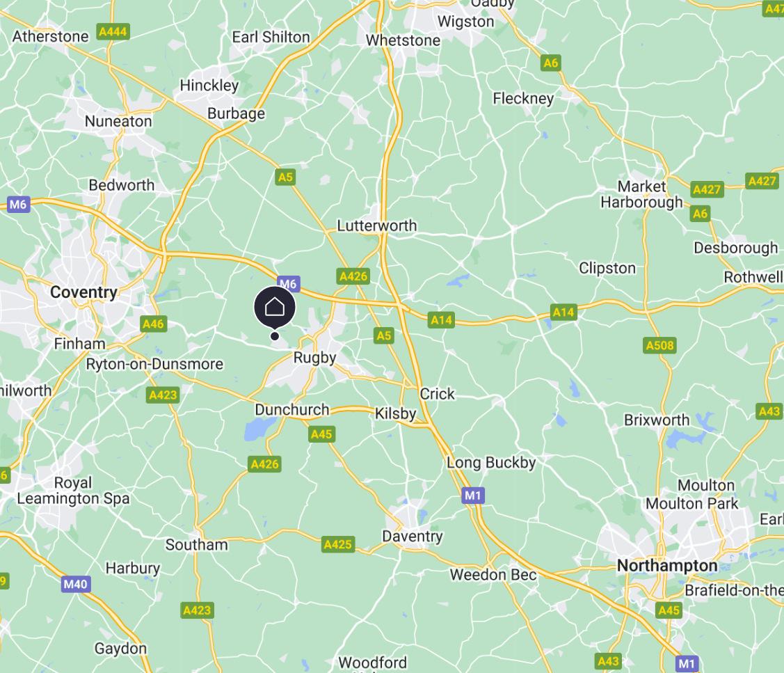Screen dimensions: 784x673
Task: Click the A426 shield near Lutterworth
Action: 353,276
